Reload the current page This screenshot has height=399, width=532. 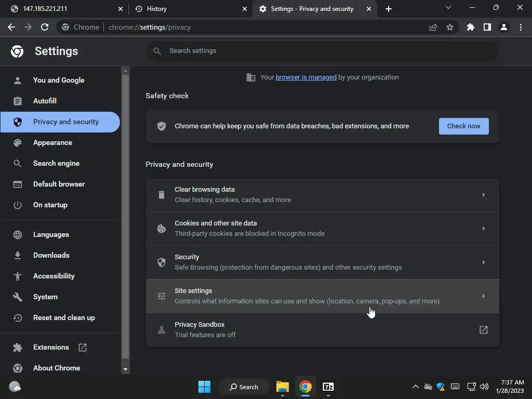[x=45, y=27]
